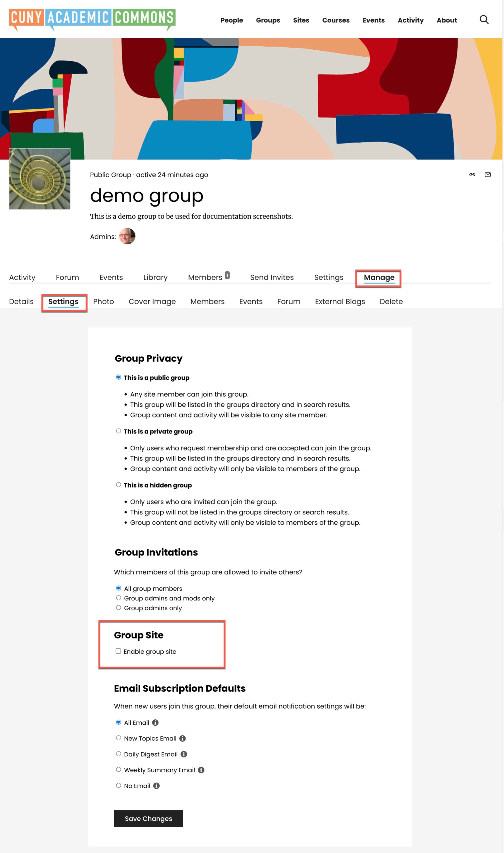Select 'This is a hidden group' option

(x=119, y=484)
